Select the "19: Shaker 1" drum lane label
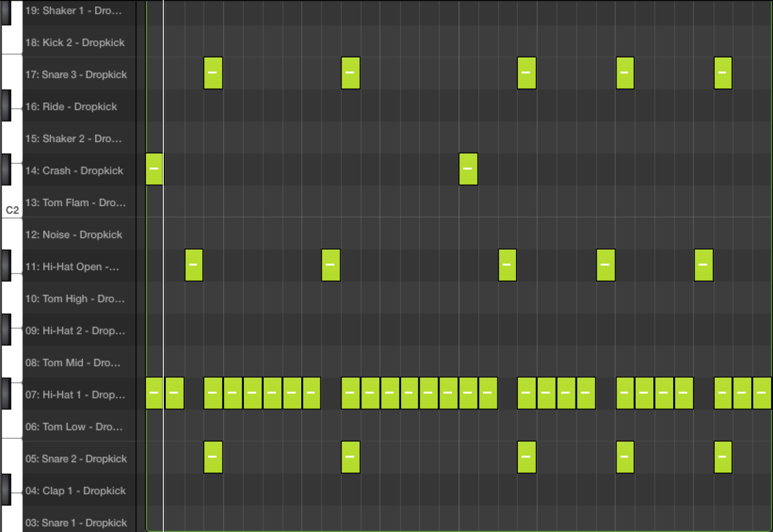The height and width of the screenshot is (532, 773). point(73,11)
